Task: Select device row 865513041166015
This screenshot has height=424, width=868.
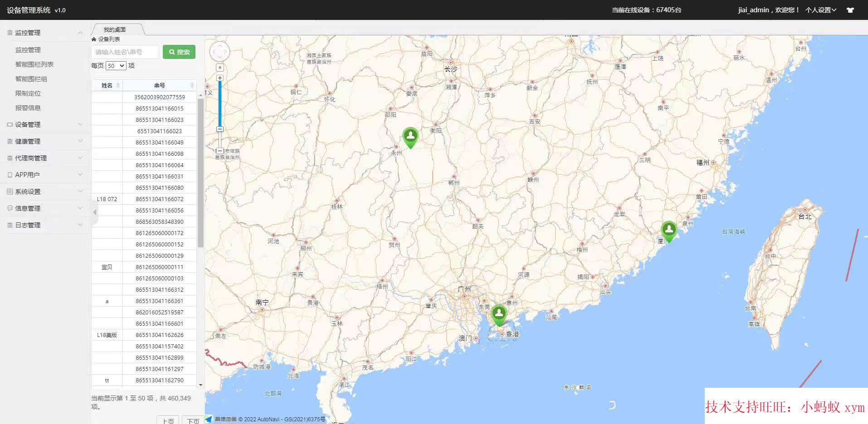Action: [x=144, y=108]
